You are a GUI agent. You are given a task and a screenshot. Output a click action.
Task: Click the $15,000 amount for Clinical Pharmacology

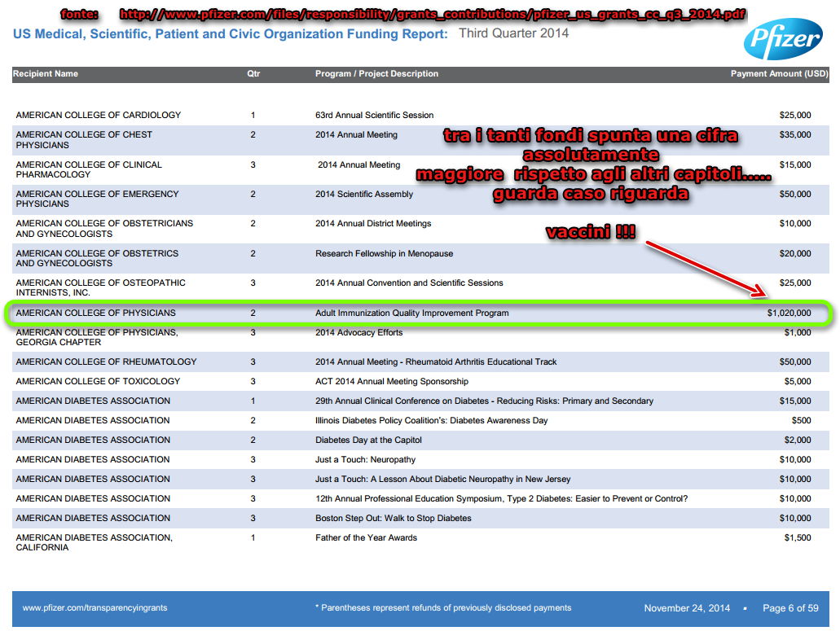point(795,164)
